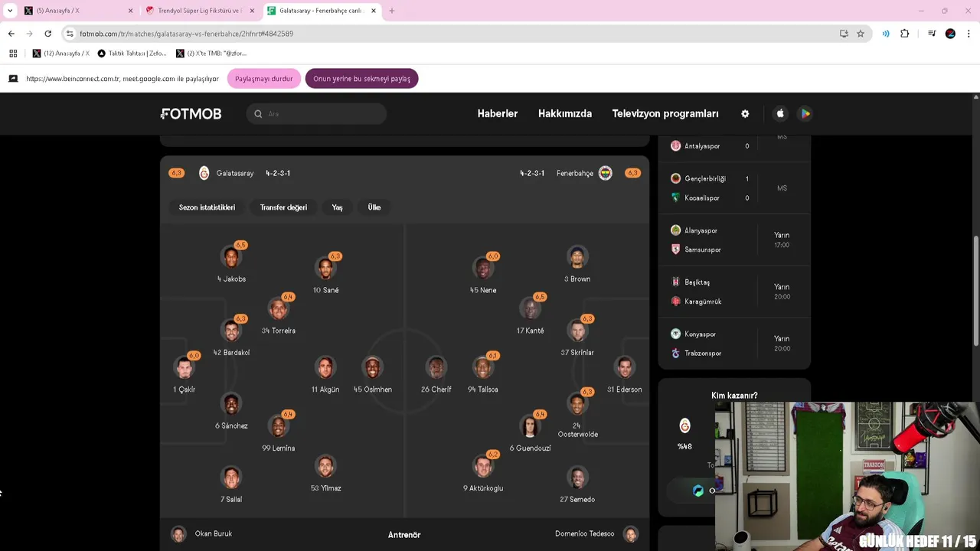Open the Chrome three-dot menu

[969, 34]
